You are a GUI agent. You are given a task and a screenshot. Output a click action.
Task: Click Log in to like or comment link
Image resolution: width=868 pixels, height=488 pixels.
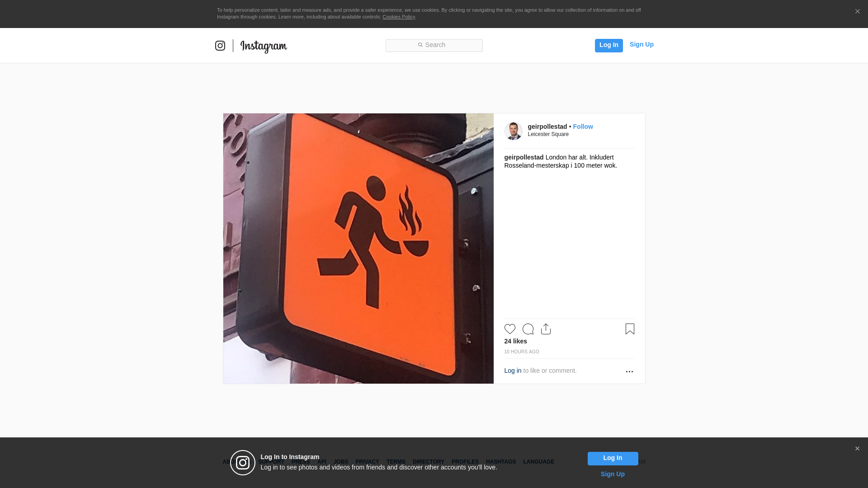(513, 371)
